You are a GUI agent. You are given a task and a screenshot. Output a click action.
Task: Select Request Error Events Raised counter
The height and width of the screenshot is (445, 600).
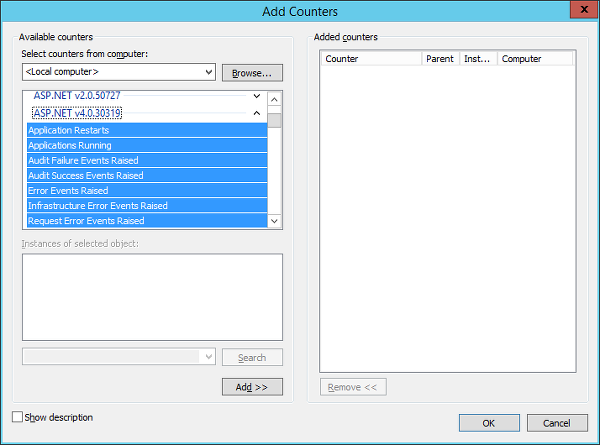[x=147, y=220]
